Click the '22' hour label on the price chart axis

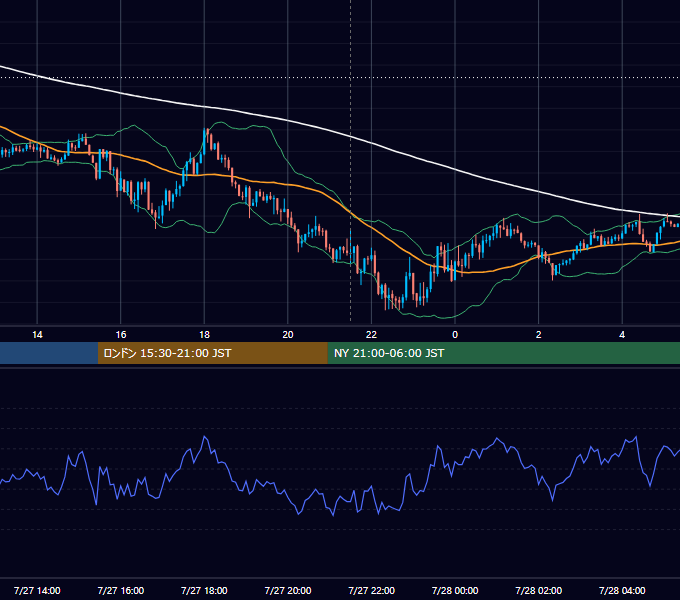point(371,335)
